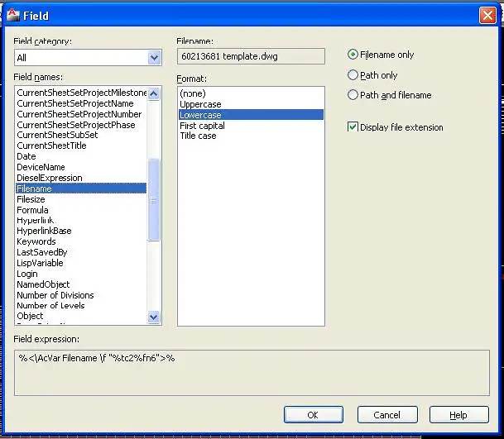This screenshot has width=504, height=439.
Task: Select Path only radio button
Action: click(x=353, y=75)
